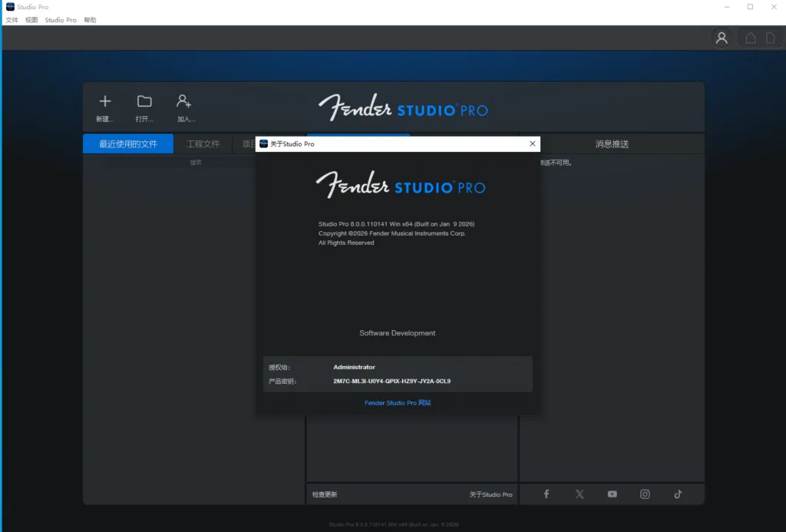
Task: Open the 视图 menu
Action: click(31, 20)
